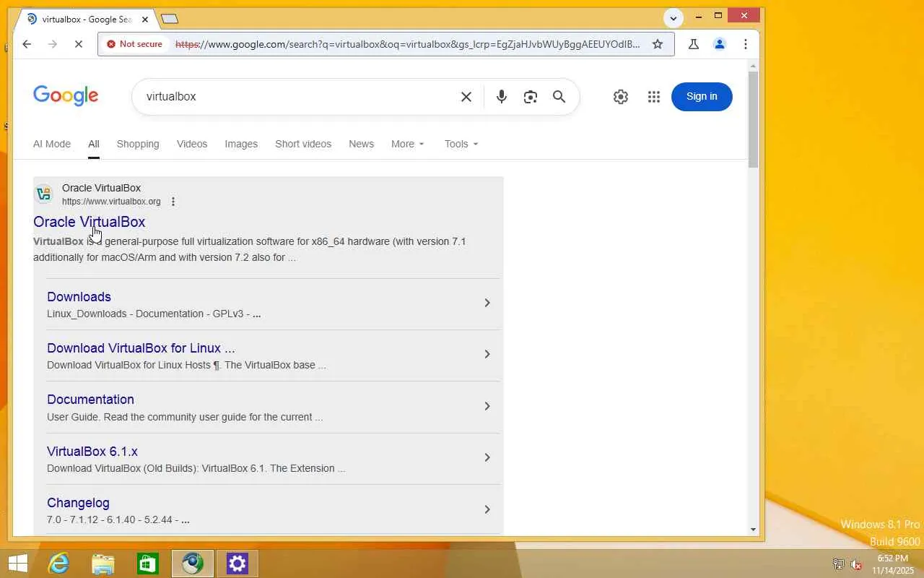Viewport: 924px width, 578px height.
Task: Open File Explorer from the taskbar
Action: 103,564
